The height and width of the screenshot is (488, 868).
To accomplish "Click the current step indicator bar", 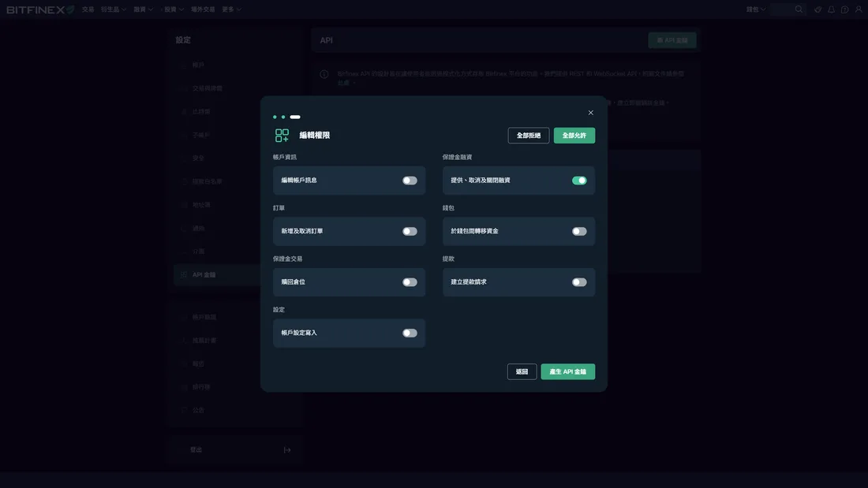I will coord(295,117).
